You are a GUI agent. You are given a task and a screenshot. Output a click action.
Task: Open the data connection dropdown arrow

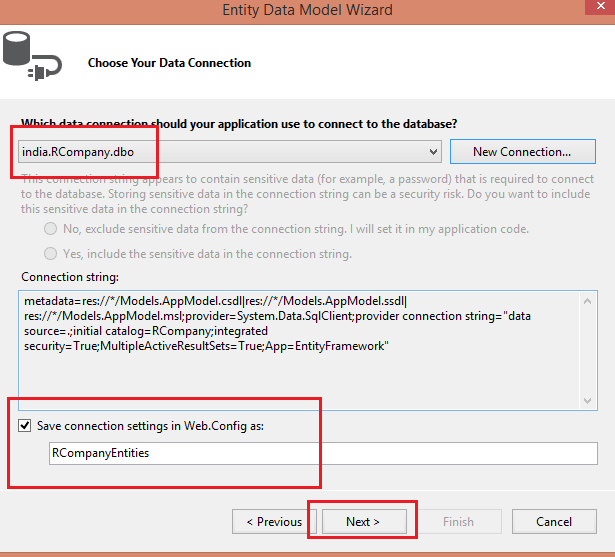[433, 152]
